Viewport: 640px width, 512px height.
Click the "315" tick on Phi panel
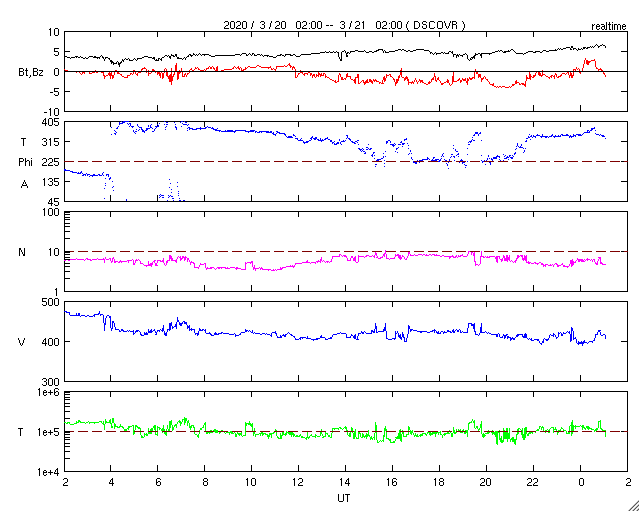tap(52, 142)
